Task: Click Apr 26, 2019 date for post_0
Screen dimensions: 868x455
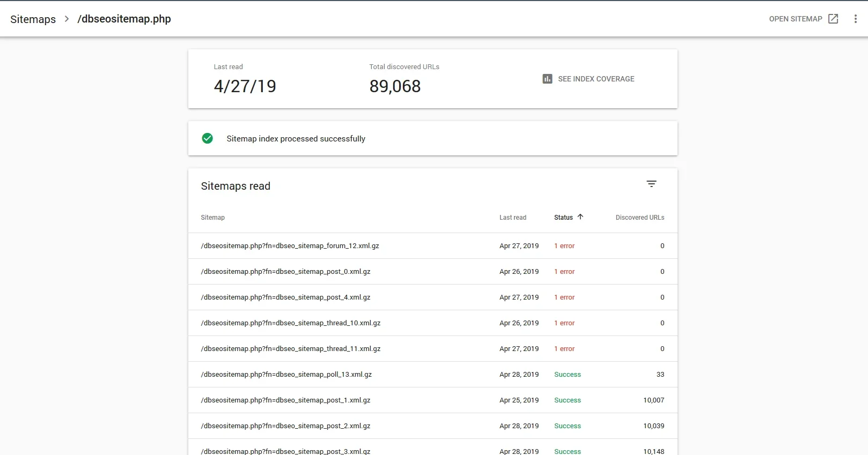Action: (519, 272)
